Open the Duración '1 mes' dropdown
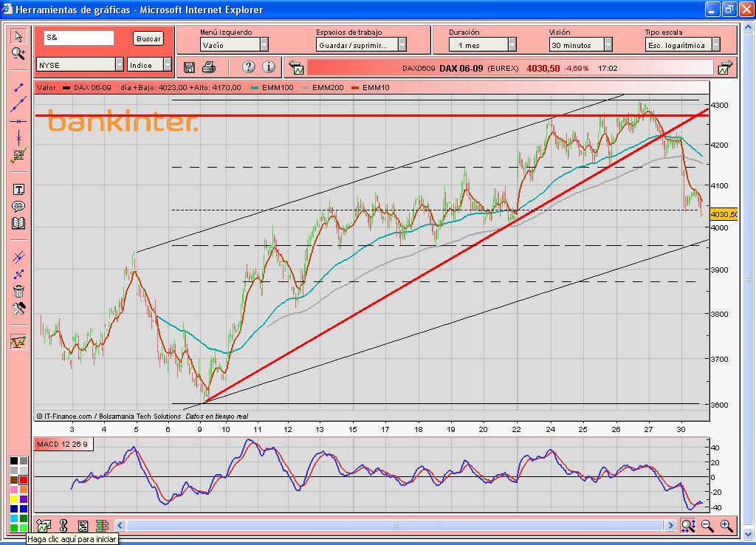Viewport: 756px width, 545px height. 512,45
